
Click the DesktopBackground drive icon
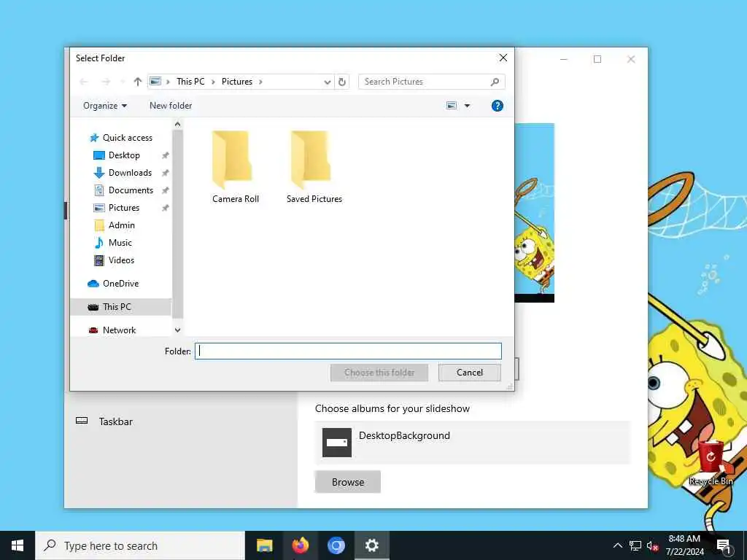click(337, 443)
